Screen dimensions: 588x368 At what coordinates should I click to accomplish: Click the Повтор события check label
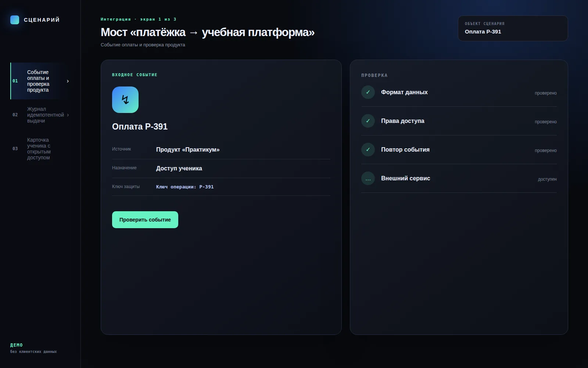405,150
